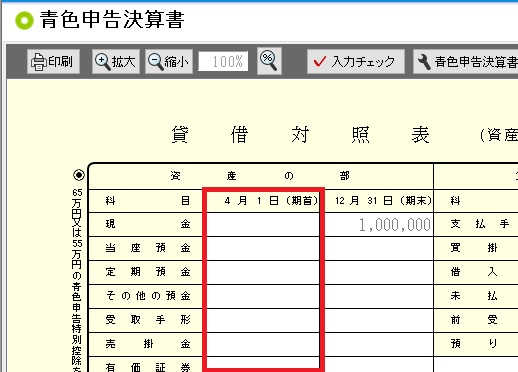Open the 青色申告決算書 settings wrench button
This screenshot has width=518, height=372.
466,61
